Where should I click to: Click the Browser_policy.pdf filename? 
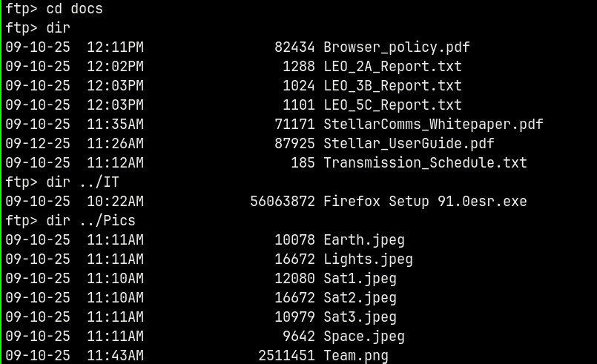click(396, 47)
